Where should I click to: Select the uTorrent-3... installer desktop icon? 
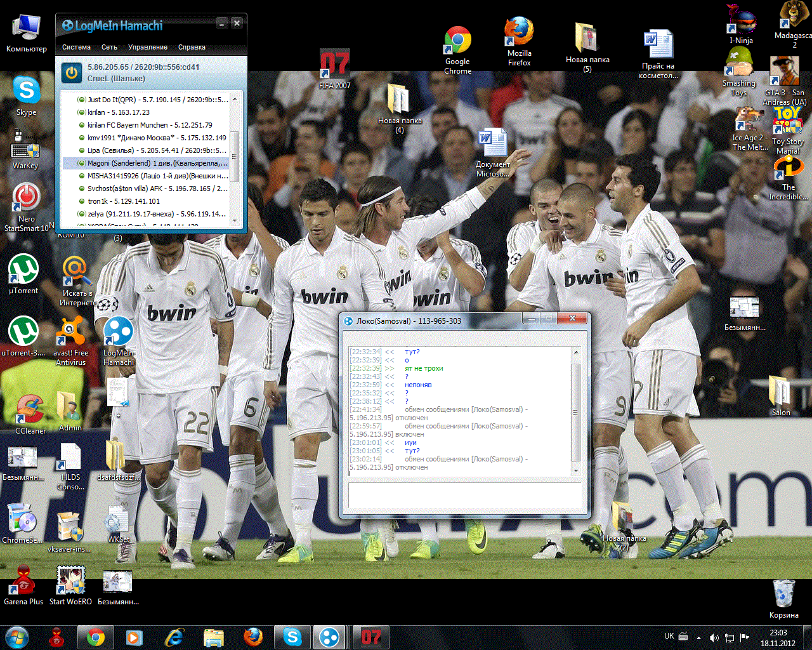pyautogui.click(x=23, y=336)
